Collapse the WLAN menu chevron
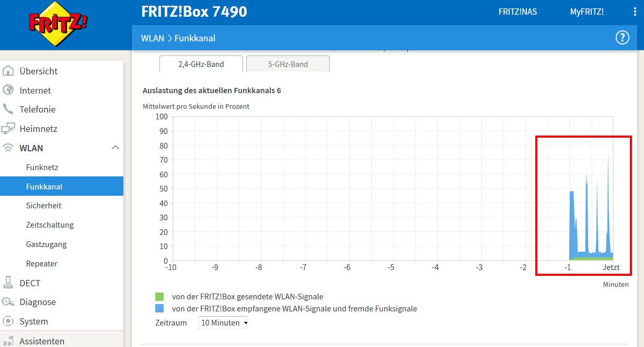Viewport: 644px width, 347px height. 116,148
